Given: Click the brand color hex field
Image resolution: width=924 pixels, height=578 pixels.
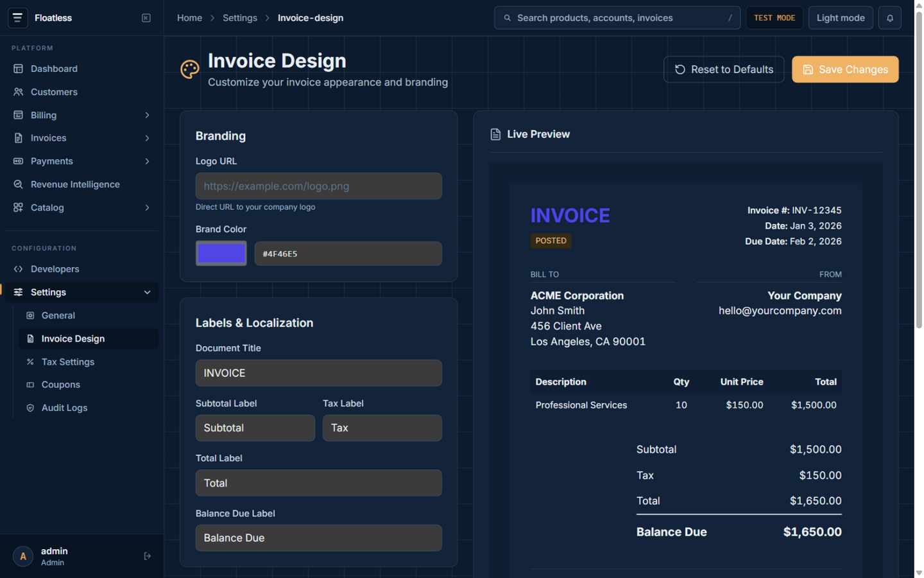Looking at the screenshot, I should [x=348, y=254].
